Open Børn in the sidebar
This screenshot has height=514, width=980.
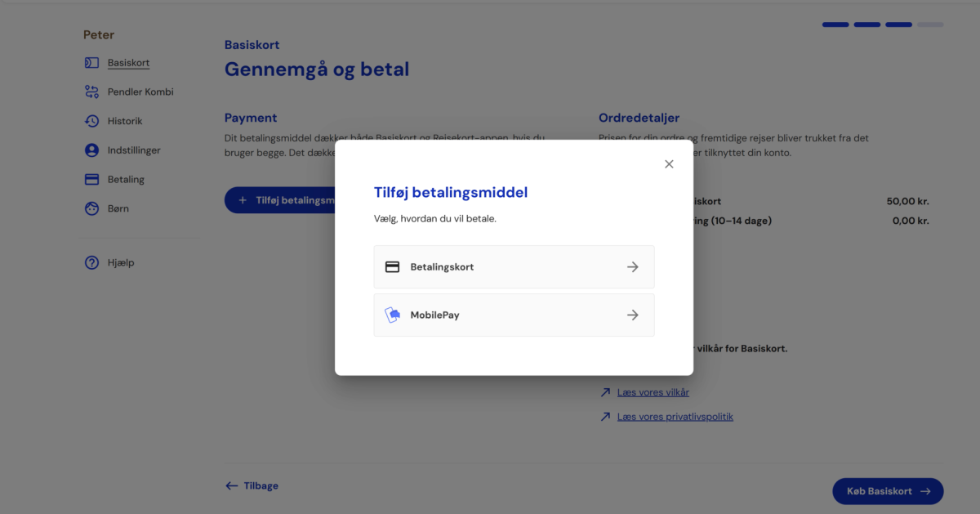pyautogui.click(x=118, y=208)
